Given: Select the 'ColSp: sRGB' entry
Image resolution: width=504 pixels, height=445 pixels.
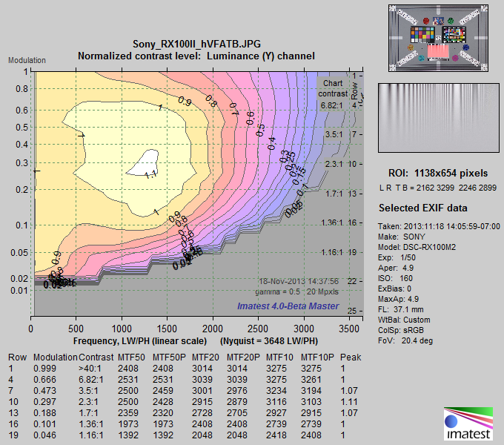Looking at the screenshot, I should tap(401, 330).
